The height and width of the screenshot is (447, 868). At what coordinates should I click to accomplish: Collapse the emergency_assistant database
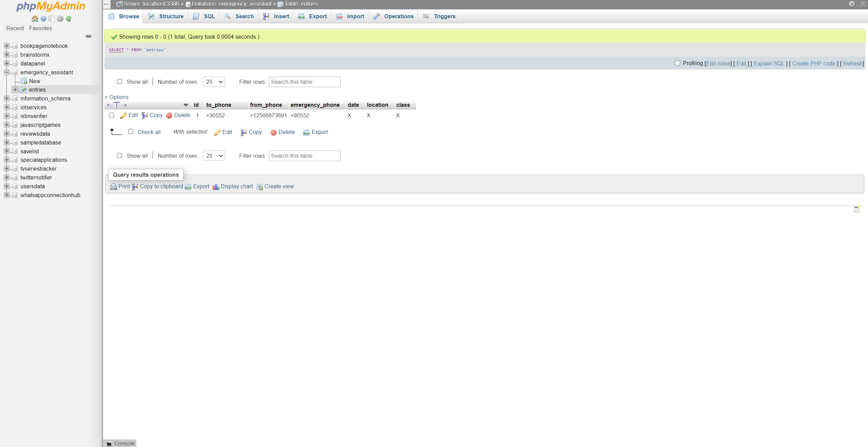click(7, 72)
